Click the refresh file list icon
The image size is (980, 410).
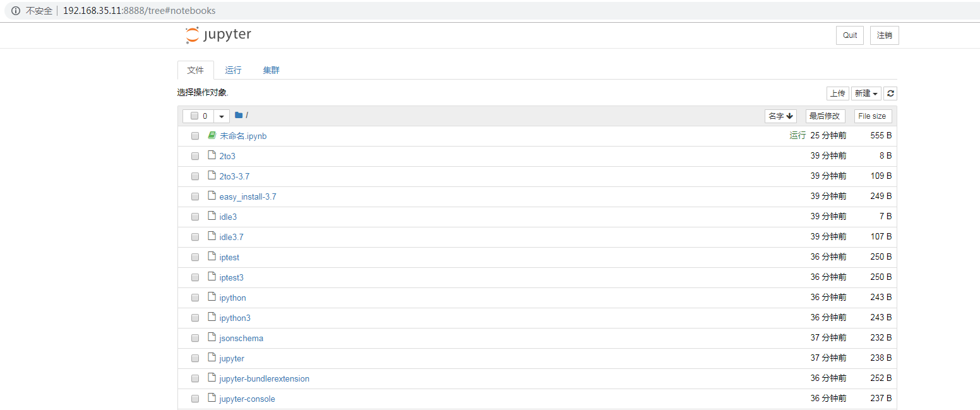pos(890,93)
